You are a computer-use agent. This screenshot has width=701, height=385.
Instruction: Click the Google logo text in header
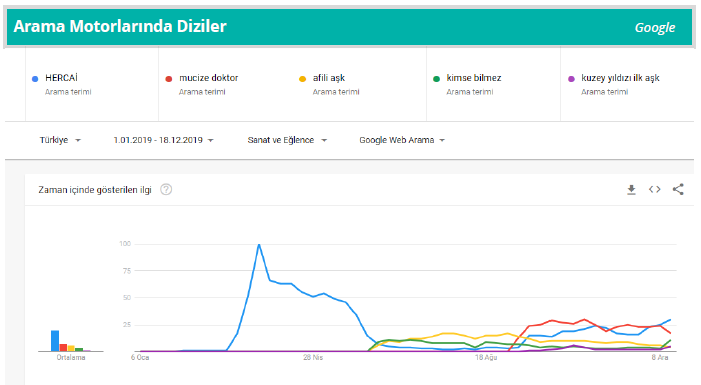click(x=655, y=28)
